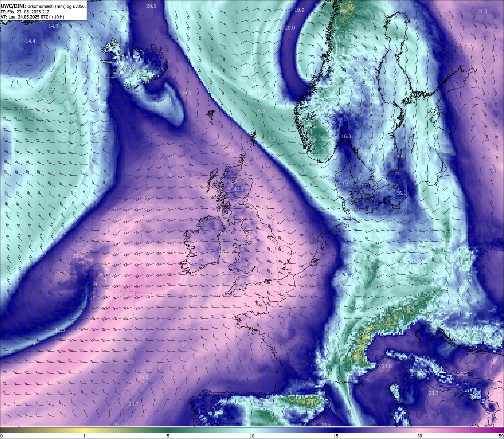Viewport: 504px width, 439px height.
Task: Click the 'IT: Fös. 23. 05. 2025 21Z' line
Action: (25, 12)
